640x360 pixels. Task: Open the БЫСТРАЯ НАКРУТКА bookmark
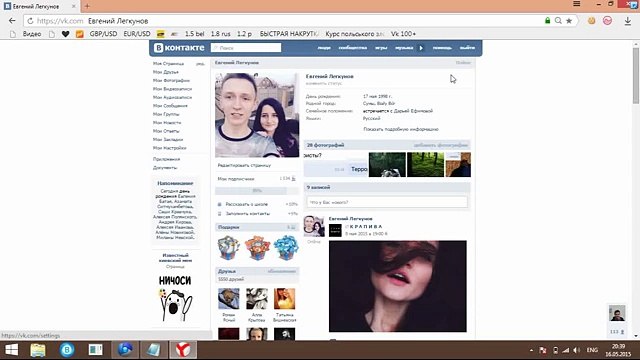click(x=289, y=34)
